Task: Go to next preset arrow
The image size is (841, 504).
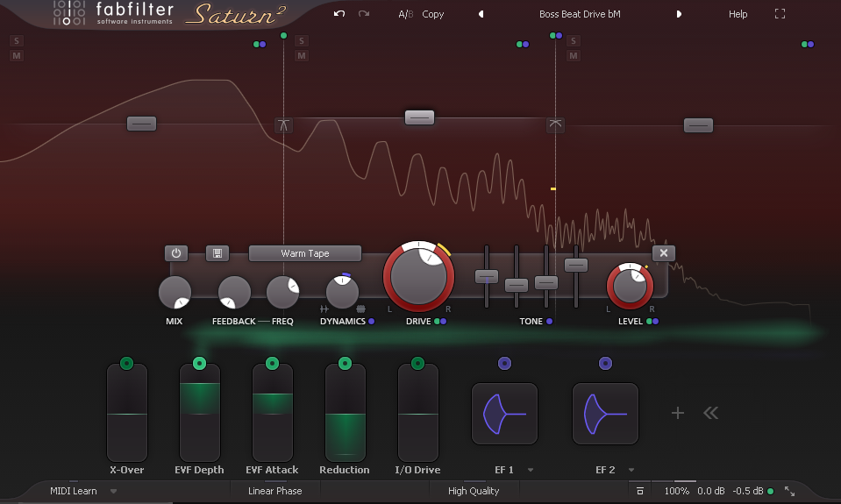Action: 679,15
